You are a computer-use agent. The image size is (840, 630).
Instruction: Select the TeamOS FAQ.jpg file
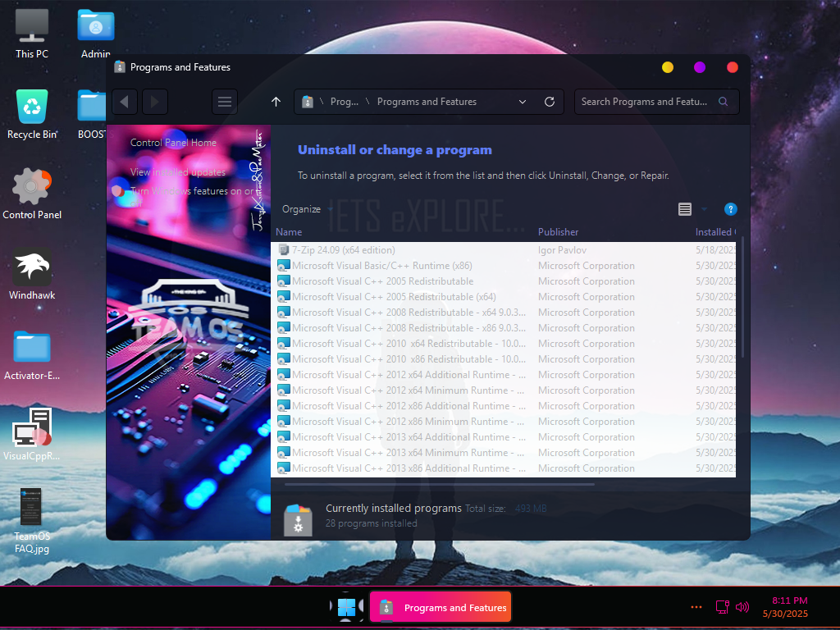tap(32, 521)
